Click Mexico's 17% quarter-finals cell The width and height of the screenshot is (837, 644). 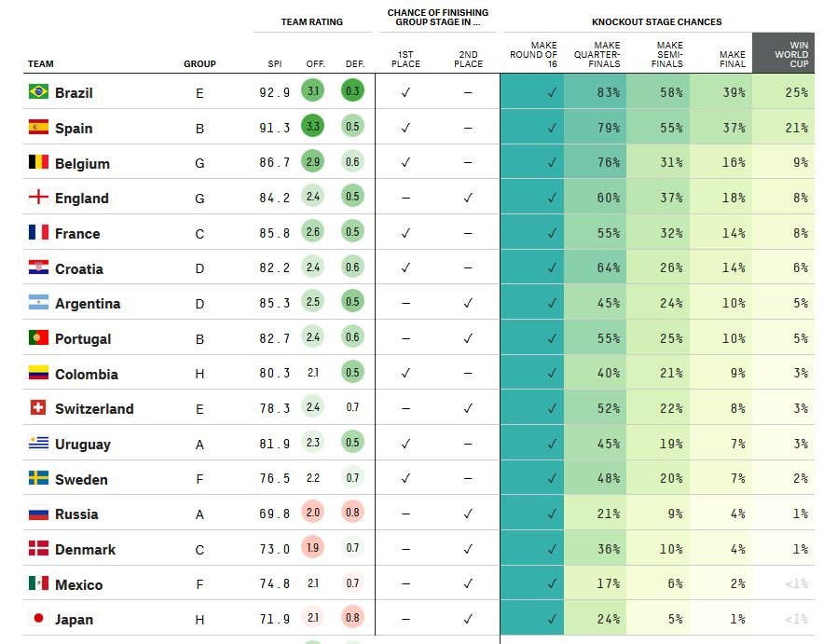click(x=596, y=583)
